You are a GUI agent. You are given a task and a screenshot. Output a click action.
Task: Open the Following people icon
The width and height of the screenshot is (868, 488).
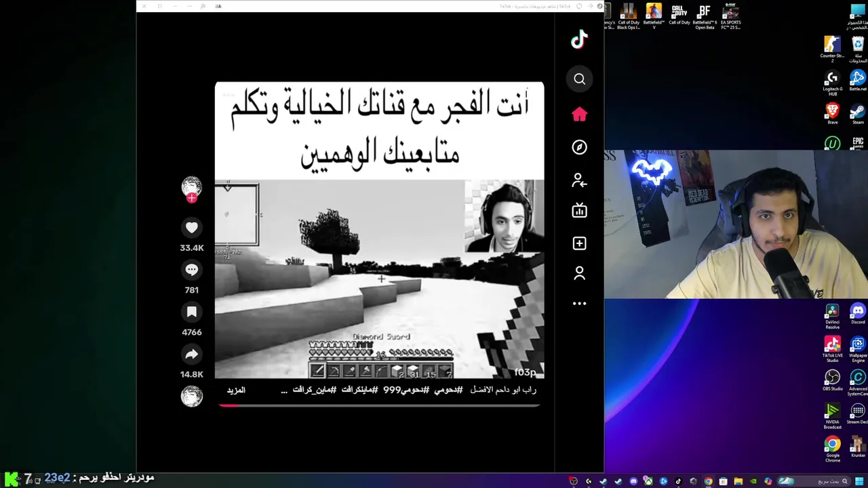tap(579, 180)
